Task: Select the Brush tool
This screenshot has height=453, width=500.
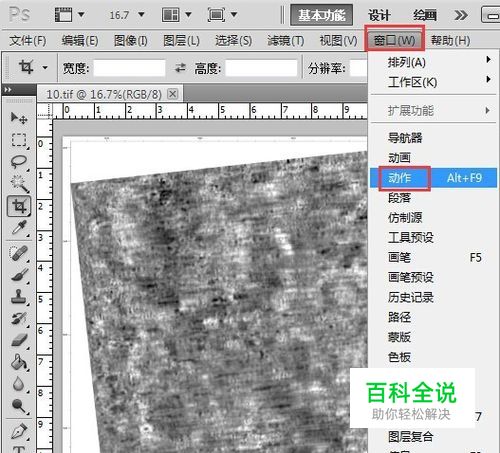Action: pos(19,275)
